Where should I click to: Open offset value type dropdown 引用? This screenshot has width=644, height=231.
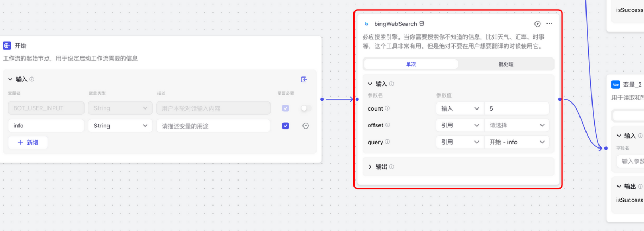(x=460, y=125)
